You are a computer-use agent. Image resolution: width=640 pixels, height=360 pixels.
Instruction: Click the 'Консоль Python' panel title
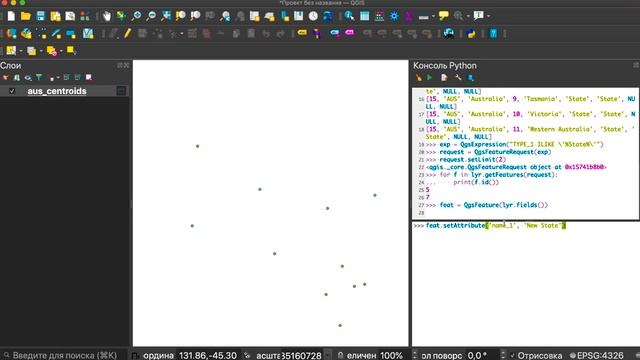coord(444,66)
